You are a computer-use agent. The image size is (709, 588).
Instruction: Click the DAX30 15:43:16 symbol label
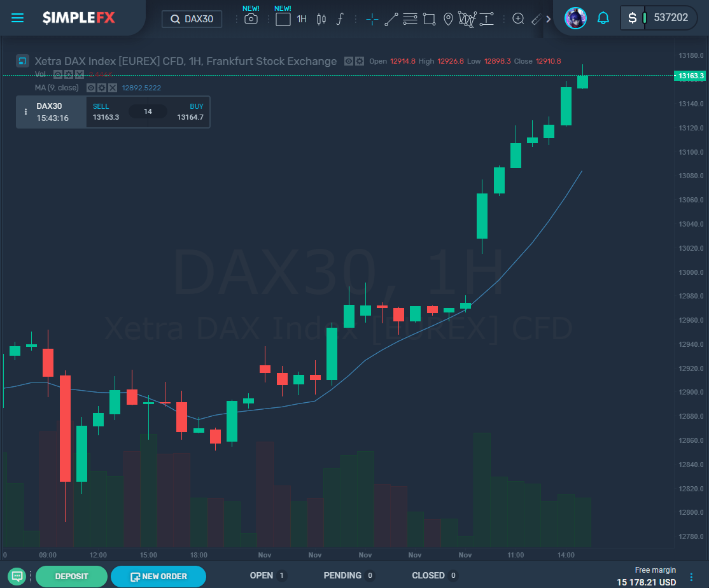pyautogui.click(x=52, y=112)
